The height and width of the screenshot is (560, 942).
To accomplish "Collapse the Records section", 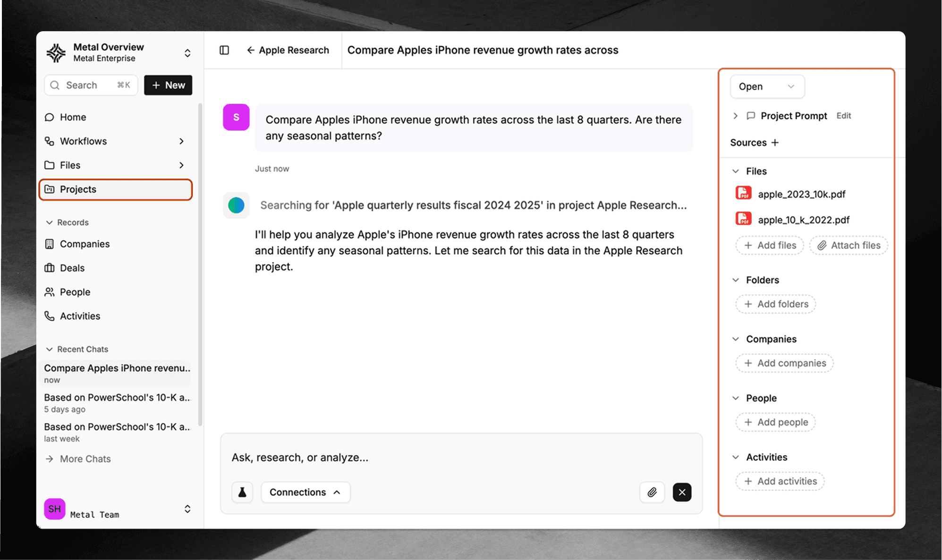I will coord(49,222).
